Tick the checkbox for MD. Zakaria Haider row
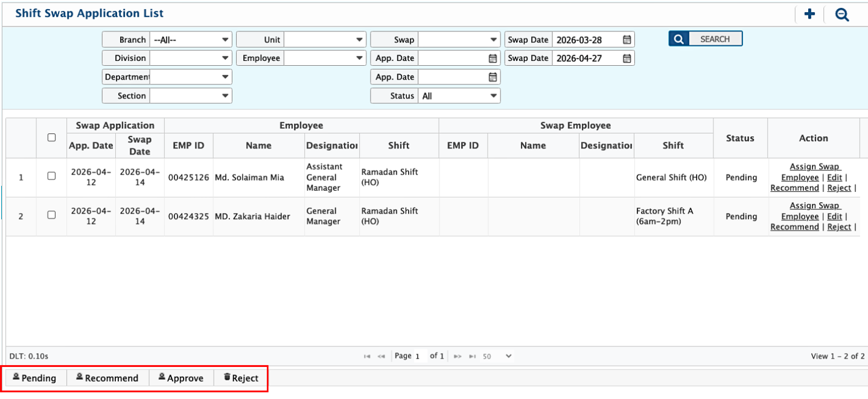This screenshot has width=868, height=399. pyautogui.click(x=51, y=215)
